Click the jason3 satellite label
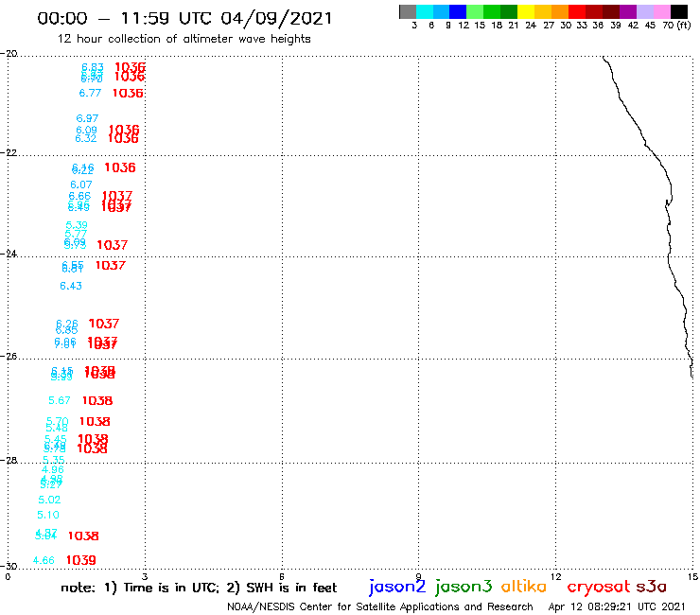700x615 pixels. click(x=464, y=588)
